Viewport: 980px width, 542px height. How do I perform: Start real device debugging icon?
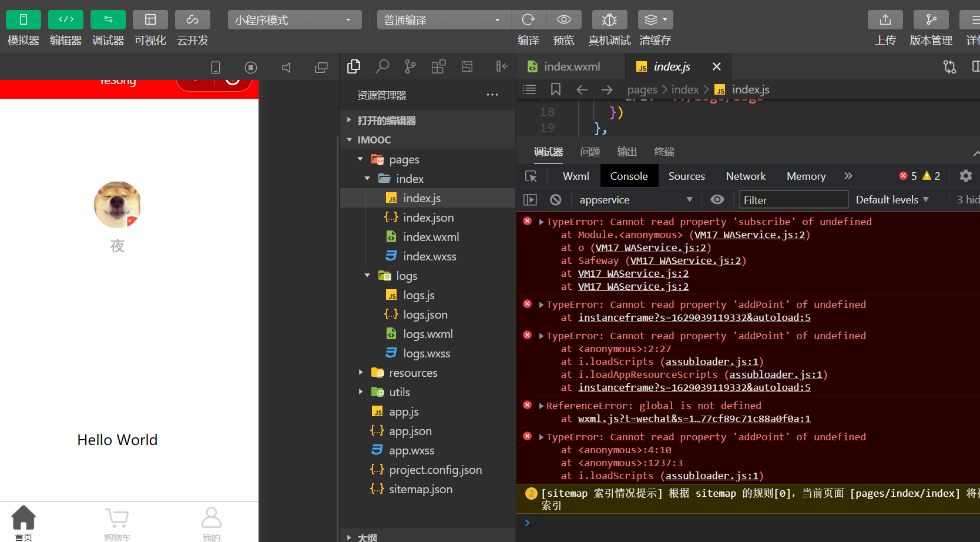[x=609, y=19]
